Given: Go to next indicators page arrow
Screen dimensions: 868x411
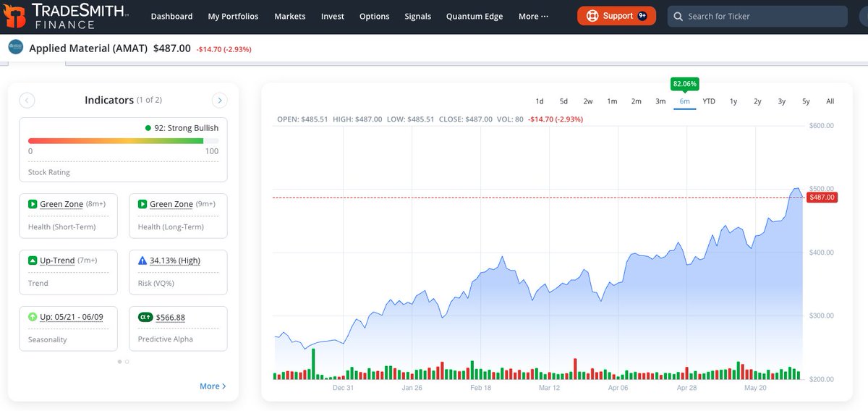Looking at the screenshot, I should tap(220, 101).
